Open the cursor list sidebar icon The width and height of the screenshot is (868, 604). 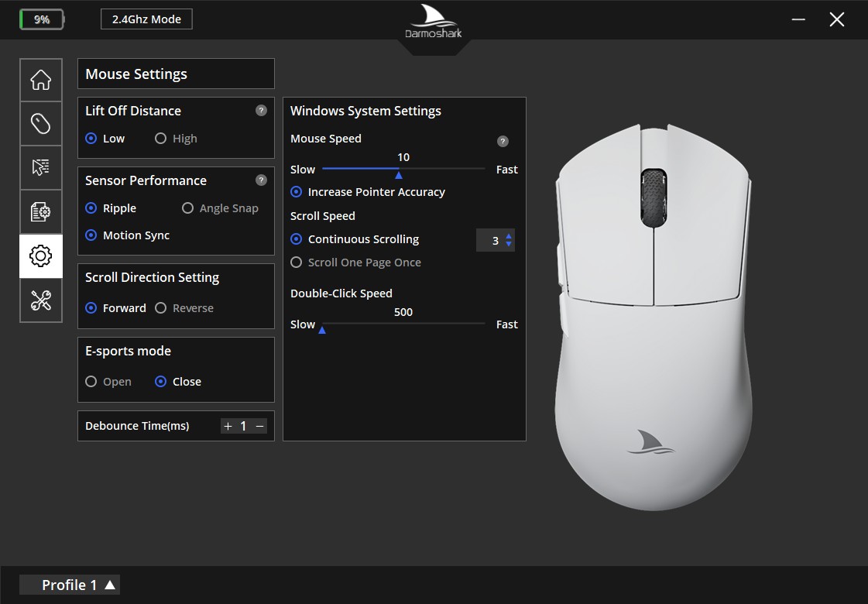pos(41,167)
